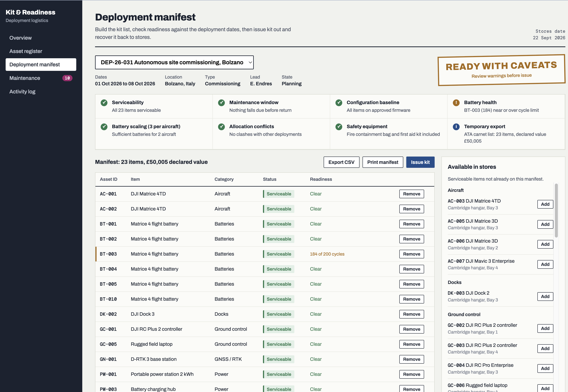Open the Activity log
The height and width of the screenshot is (392, 568).
pyautogui.click(x=41, y=92)
